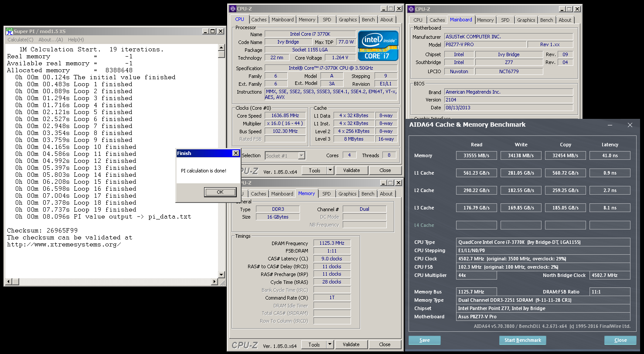The height and width of the screenshot is (354, 644).
Task: Open Caches tab in CPU-Z Mainboard window
Action: (437, 20)
